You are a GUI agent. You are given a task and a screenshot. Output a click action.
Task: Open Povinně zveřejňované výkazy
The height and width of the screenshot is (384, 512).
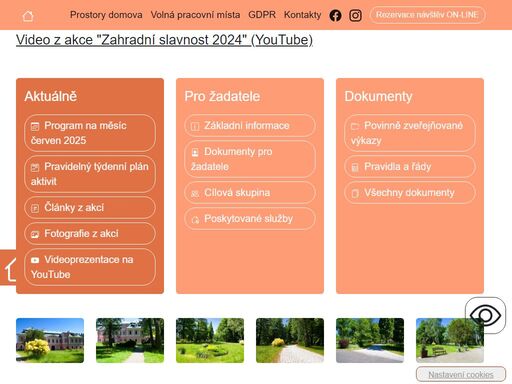pos(410,133)
